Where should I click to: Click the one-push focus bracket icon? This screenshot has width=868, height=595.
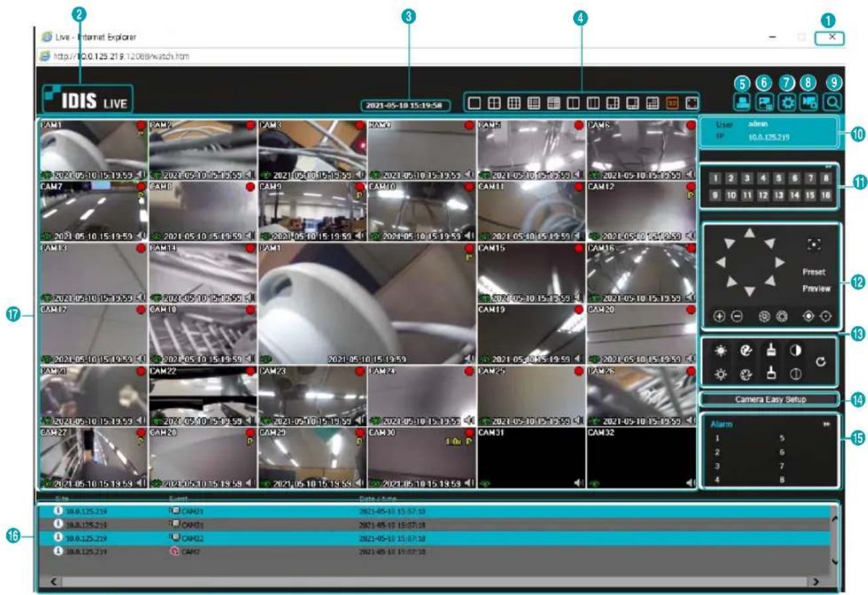(x=814, y=244)
